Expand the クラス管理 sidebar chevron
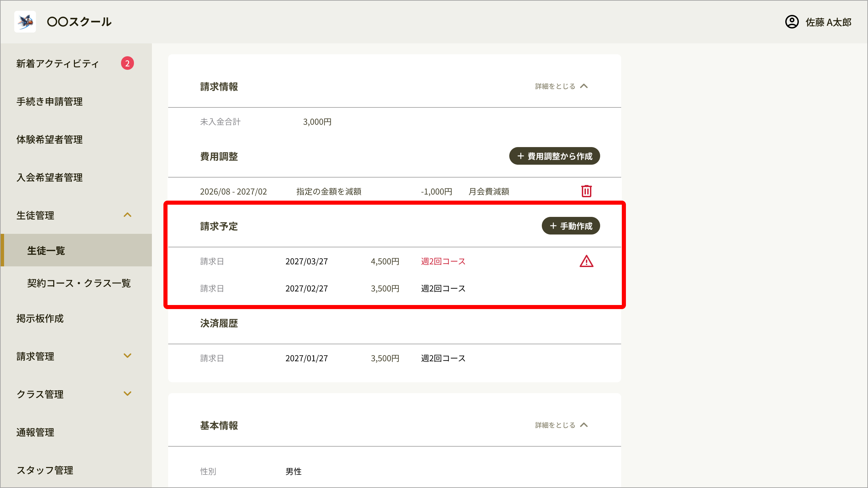This screenshot has height=488, width=868. pos(127,394)
